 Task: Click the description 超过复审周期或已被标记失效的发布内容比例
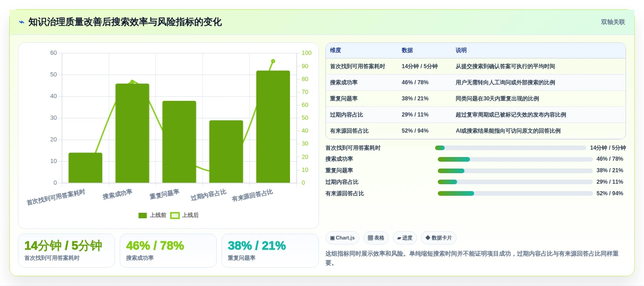[511, 115]
